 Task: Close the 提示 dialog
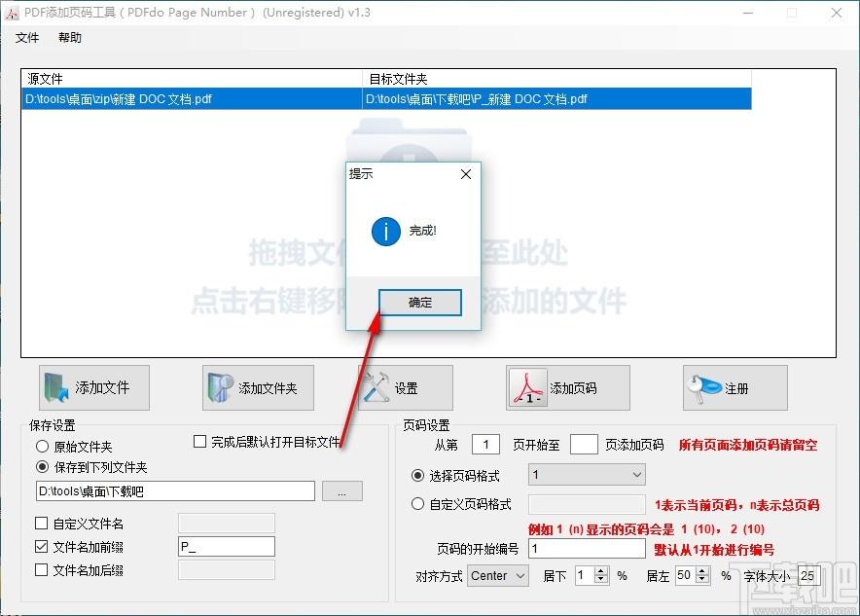point(466,174)
